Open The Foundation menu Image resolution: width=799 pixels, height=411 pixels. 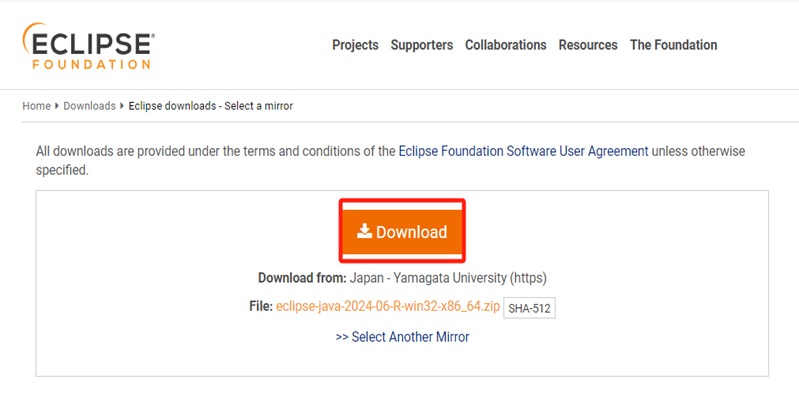tap(673, 45)
